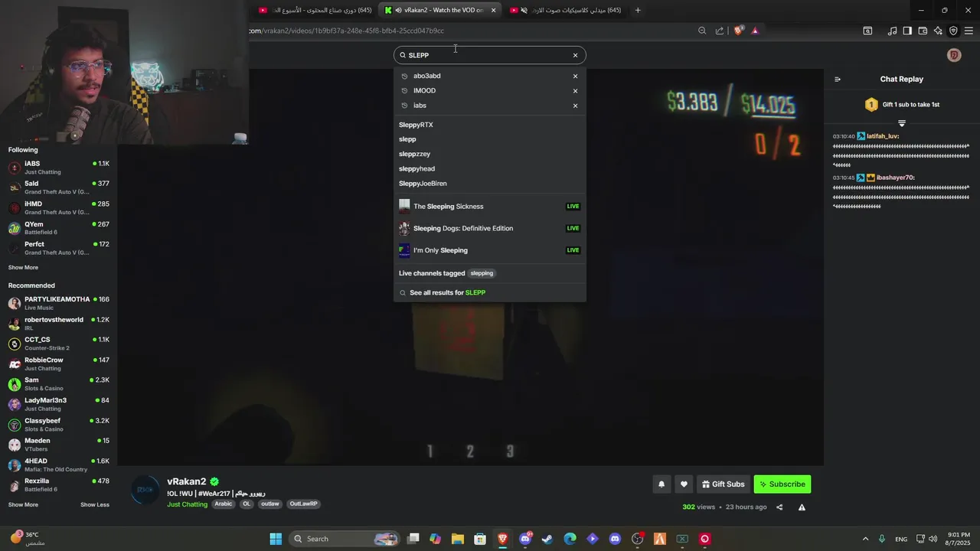Open QYem followed channel
Viewport: 980px width, 551px height.
point(59,227)
